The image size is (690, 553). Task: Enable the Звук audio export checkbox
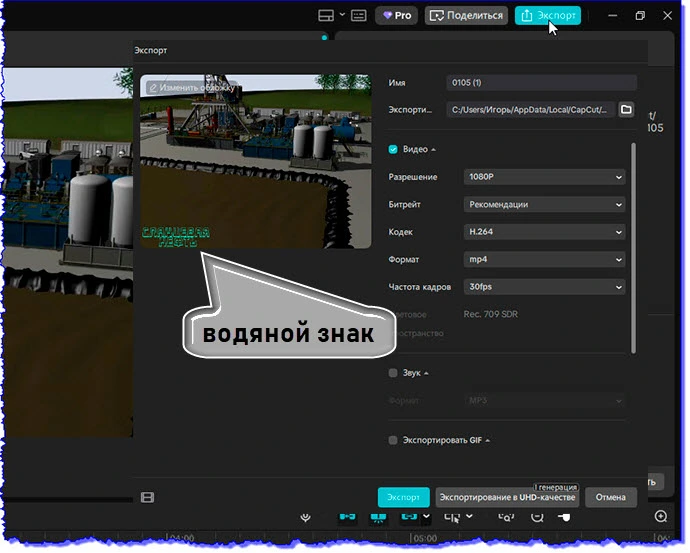(394, 373)
